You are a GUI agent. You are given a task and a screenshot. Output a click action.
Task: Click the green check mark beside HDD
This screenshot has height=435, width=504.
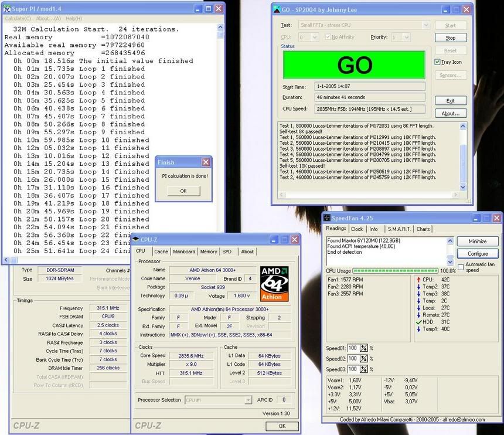[x=418, y=322]
